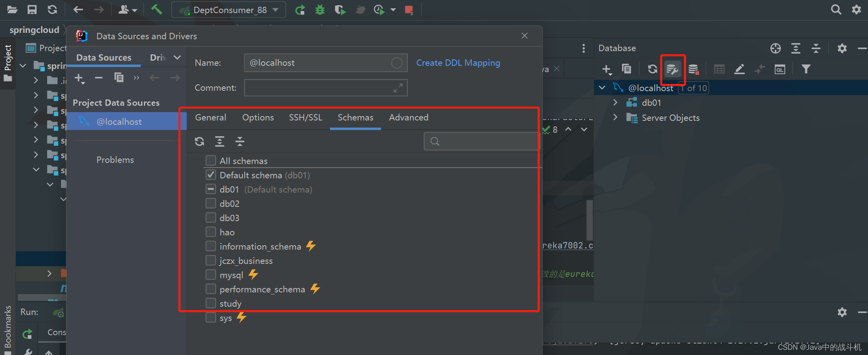The image size is (868, 355).
Task: Enable the hao schema checkbox
Action: point(211,232)
